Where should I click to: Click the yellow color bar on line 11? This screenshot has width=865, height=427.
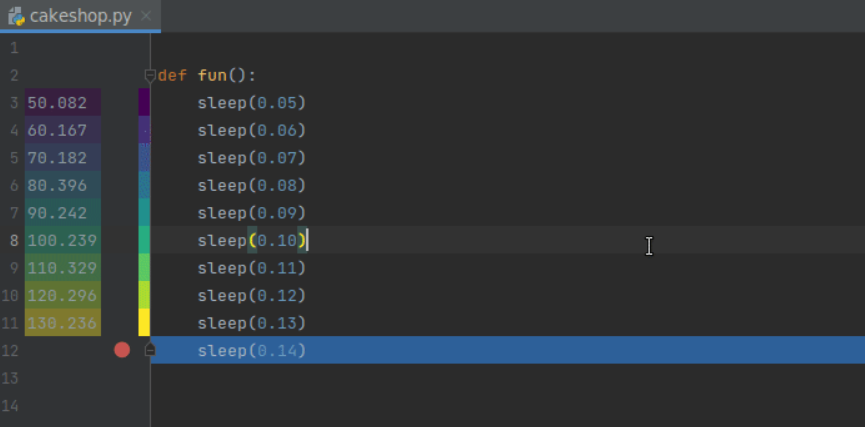point(144,322)
